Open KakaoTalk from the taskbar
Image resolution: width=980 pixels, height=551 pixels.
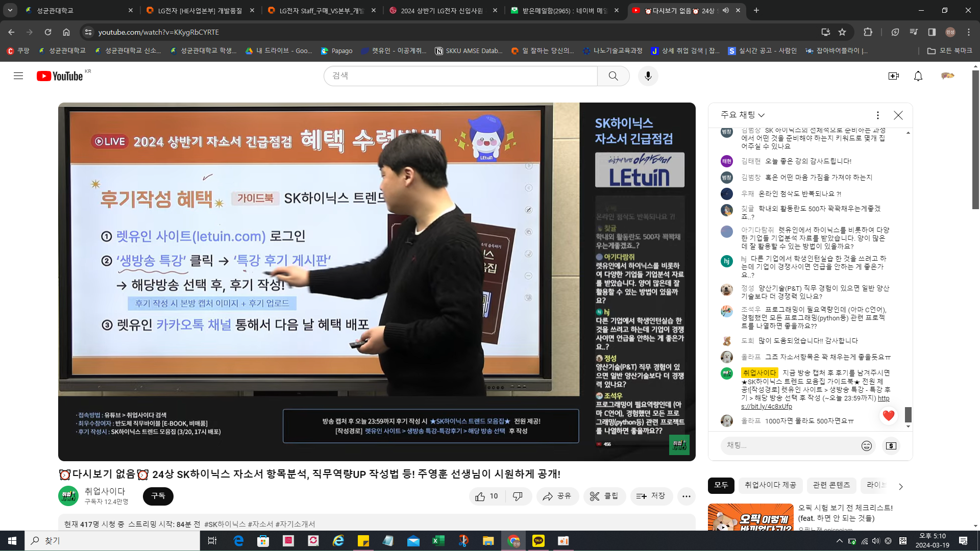(538, 541)
